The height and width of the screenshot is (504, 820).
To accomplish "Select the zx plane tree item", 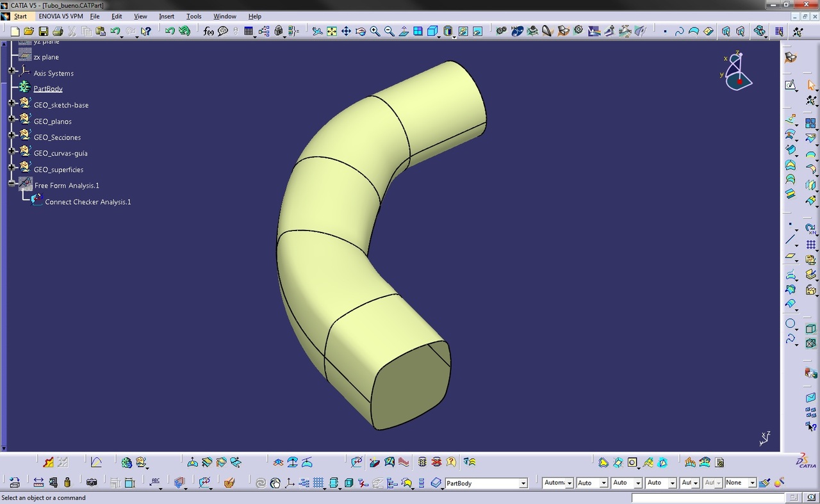I will tap(46, 57).
